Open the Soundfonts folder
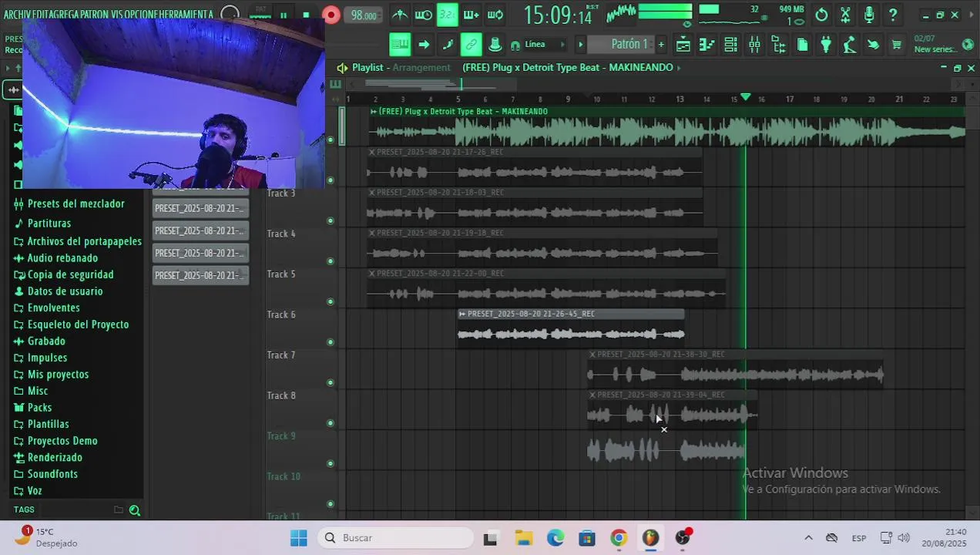Viewport: 980px width, 555px height. coord(45,474)
